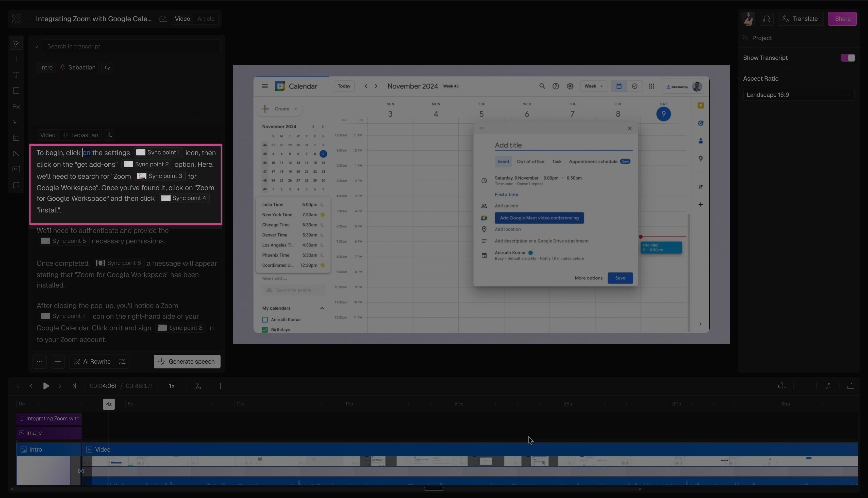The height and width of the screenshot is (498, 868).
Task: Open the Fx effects tool
Action: pos(16,106)
